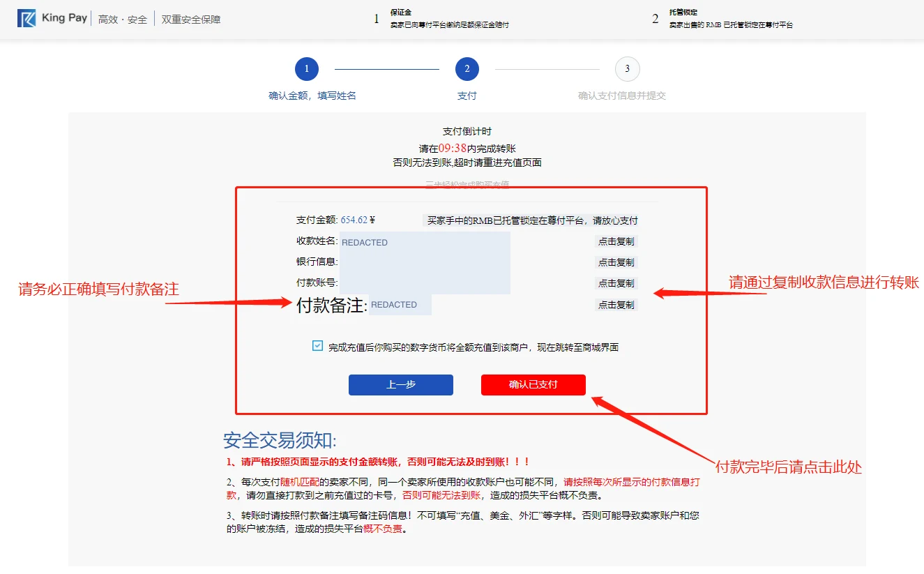Viewport: 924px width, 574px height.
Task: Click the 09:38 countdown timer
Action: [453, 148]
